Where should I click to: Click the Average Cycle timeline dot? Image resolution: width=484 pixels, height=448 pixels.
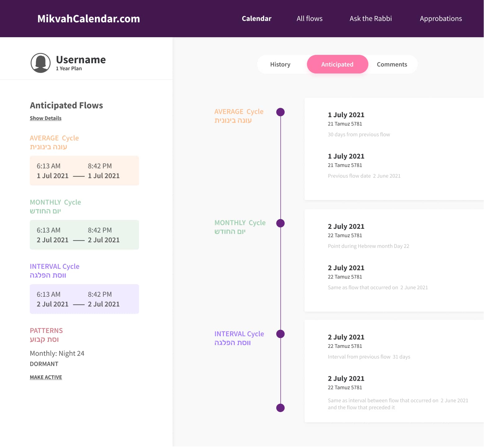click(280, 112)
